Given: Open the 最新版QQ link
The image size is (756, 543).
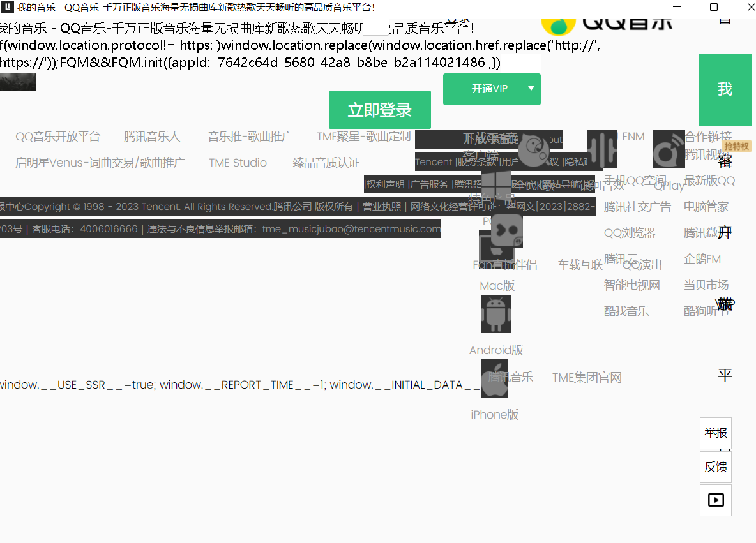Looking at the screenshot, I should (x=709, y=181).
